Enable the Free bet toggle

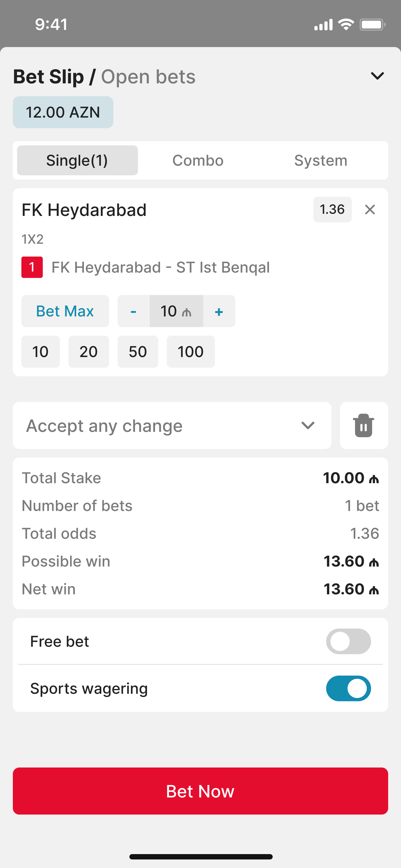(x=348, y=641)
